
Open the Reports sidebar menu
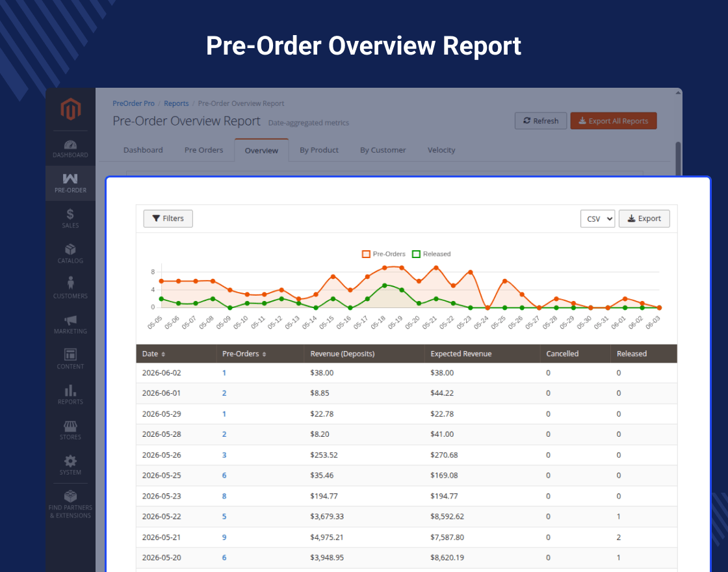point(71,394)
